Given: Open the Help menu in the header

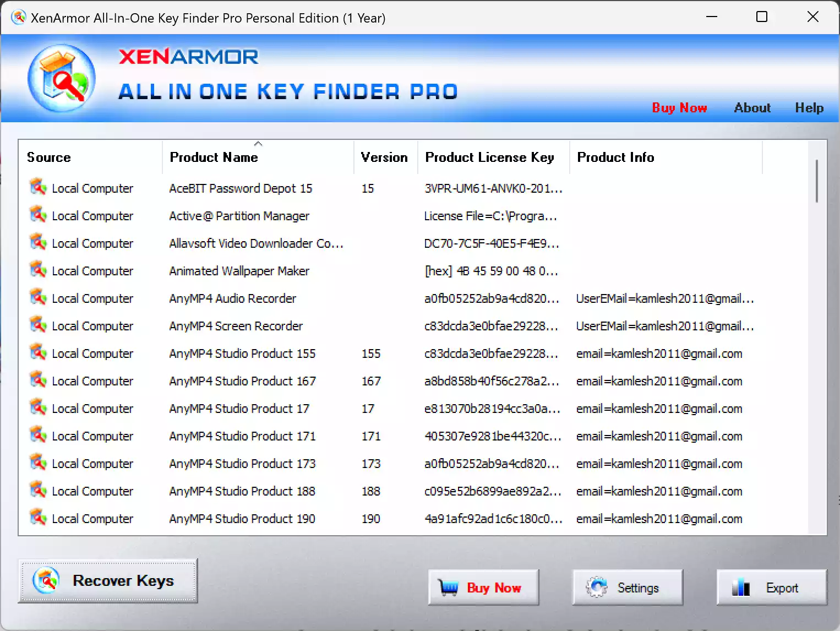Looking at the screenshot, I should [x=809, y=108].
